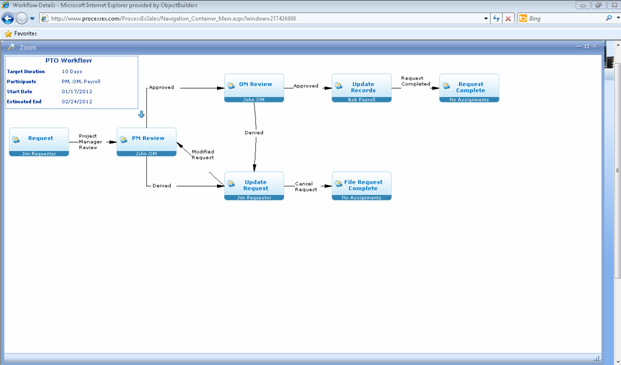
Task: Click the Bing search field
Action: [566, 19]
